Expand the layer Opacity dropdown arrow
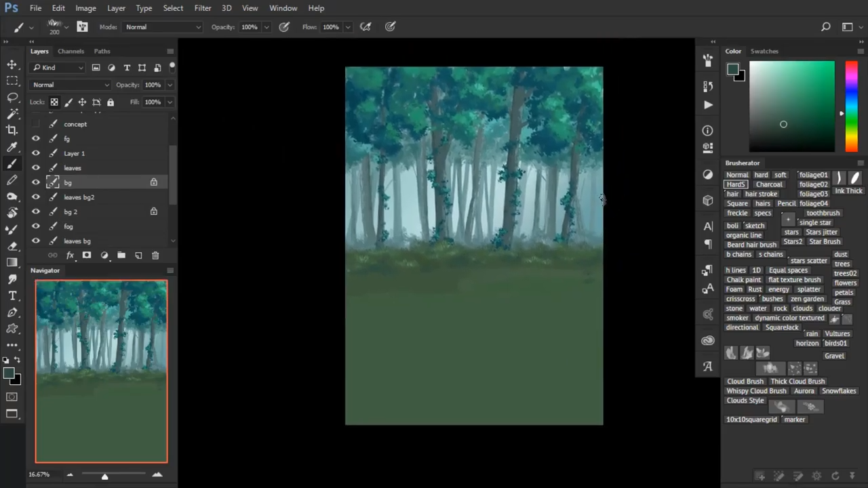868x488 pixels. pyautogui.click(x=170, y=85)
